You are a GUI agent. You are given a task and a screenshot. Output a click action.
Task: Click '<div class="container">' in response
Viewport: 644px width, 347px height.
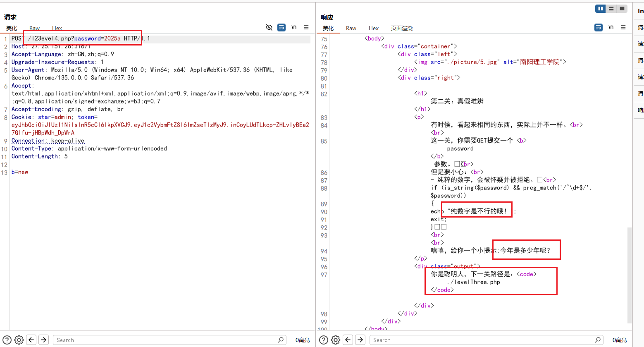click(419, 46)
